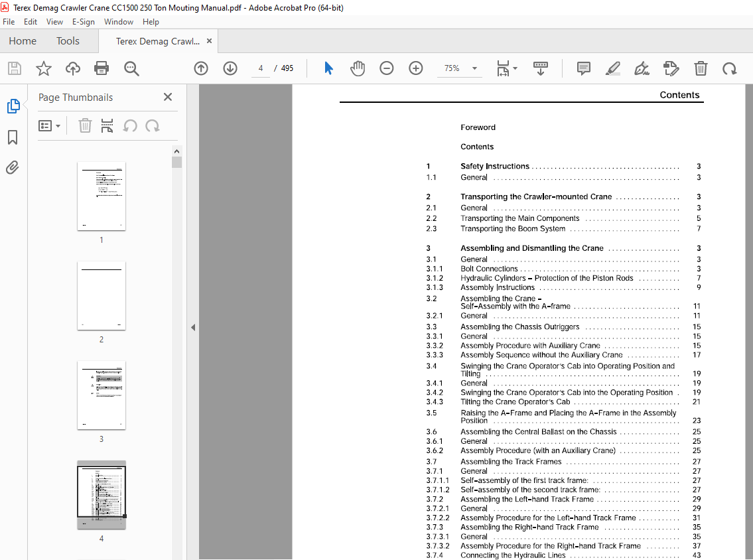Select page 3 thumbnail
Image resolution: width=753 pixels, height=560 pixels.
(102, 395)
